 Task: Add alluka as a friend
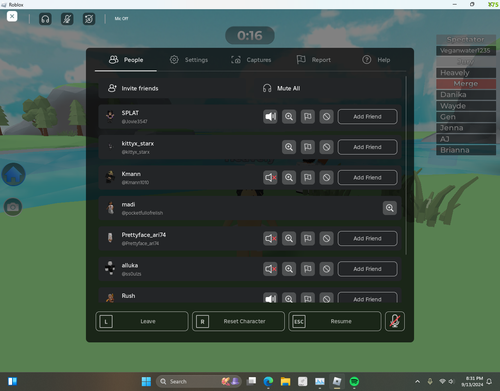tap(367, 269)
